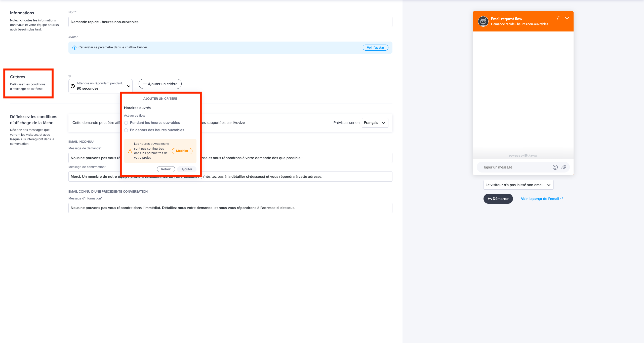Click the chatbox settings sliders icon
Image resolution: width=644 pixels, height=343 pixels.
point(558,18)
